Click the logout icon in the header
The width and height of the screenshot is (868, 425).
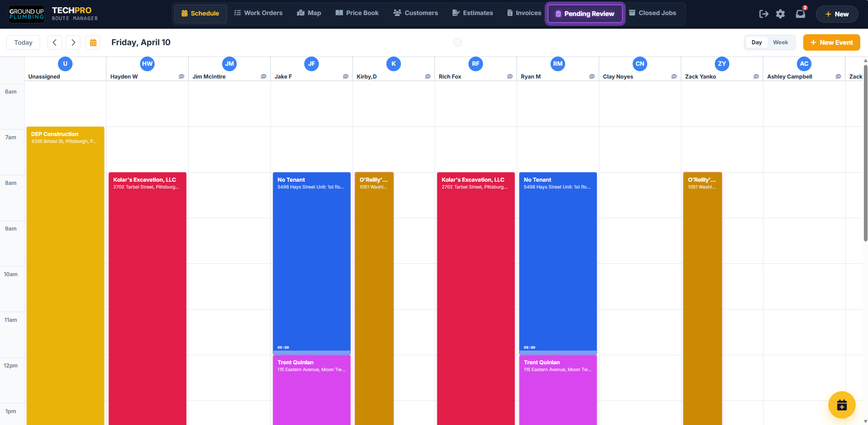(764, 14)
